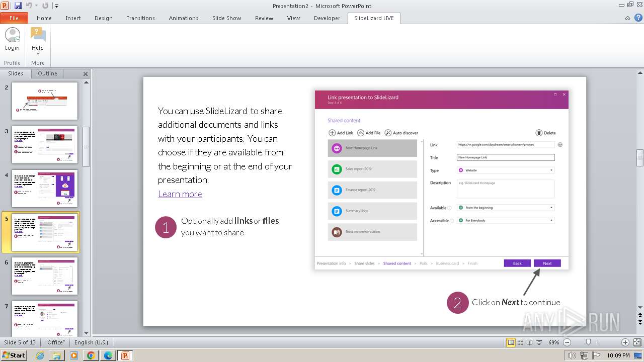Screen dimensions: 644x362
Task: Start Slide Show from status bar
Action: (x=539, y=342)
